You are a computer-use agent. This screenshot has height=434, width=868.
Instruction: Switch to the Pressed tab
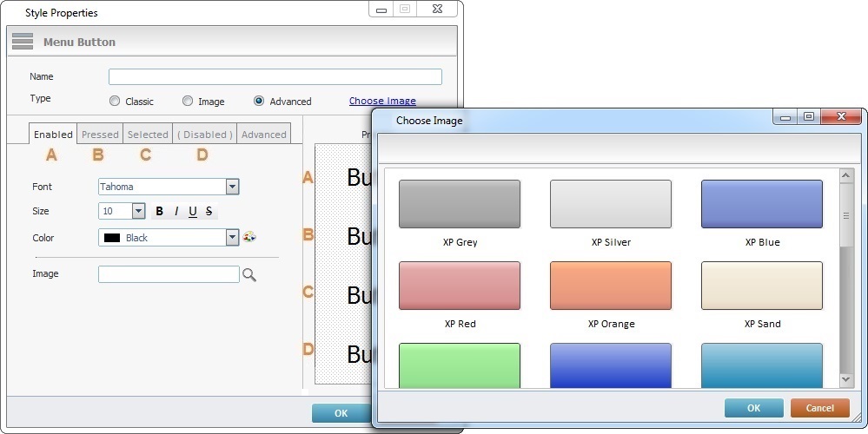pos(100,135)
